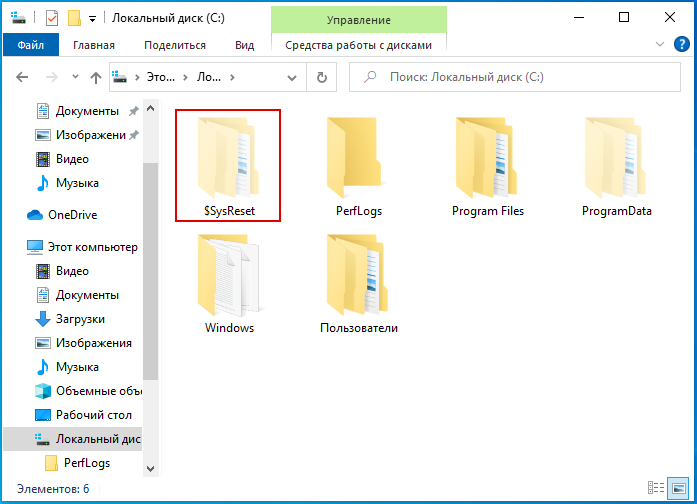The width and height of the screenshot is (697, 504).
Task: Switch to the Поделиться ribbon tab
Action: 175,45
